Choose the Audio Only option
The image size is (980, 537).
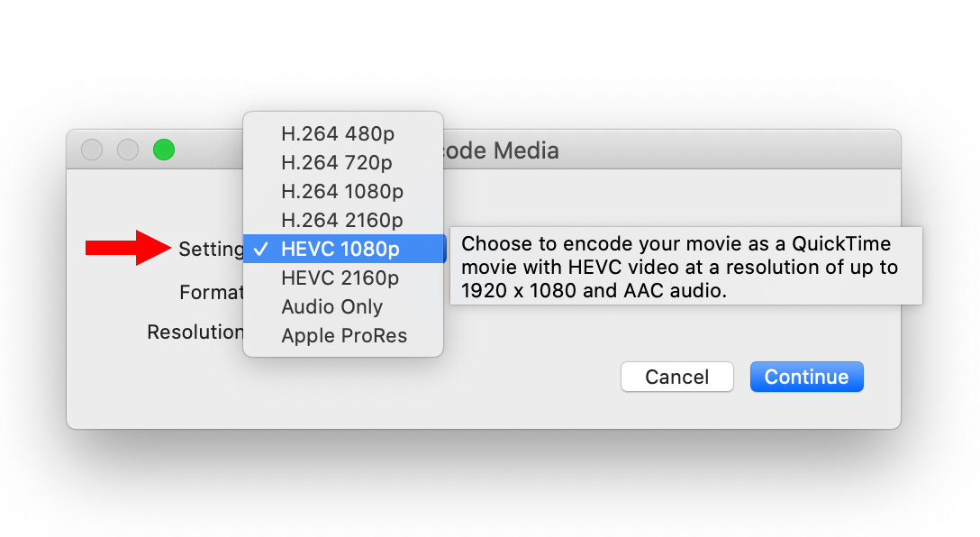[x=343, y=306]
